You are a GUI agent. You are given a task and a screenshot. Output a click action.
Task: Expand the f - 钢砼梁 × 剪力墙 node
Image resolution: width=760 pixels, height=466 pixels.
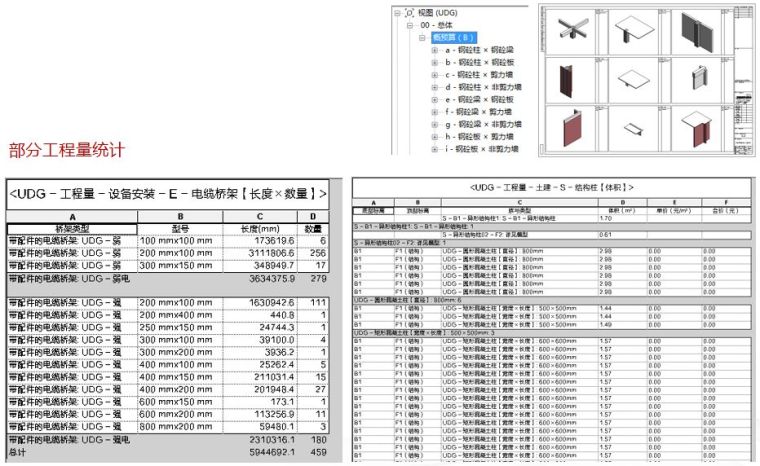[x=435, y=112]
